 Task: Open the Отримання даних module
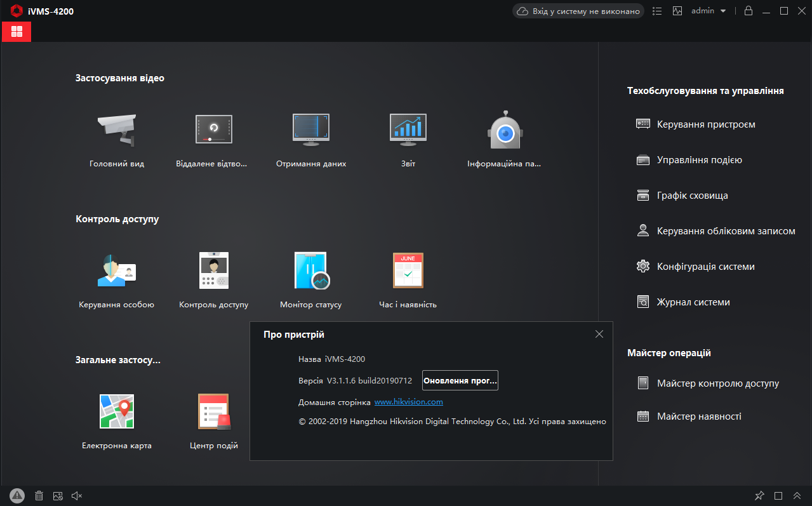coord(311,130)
